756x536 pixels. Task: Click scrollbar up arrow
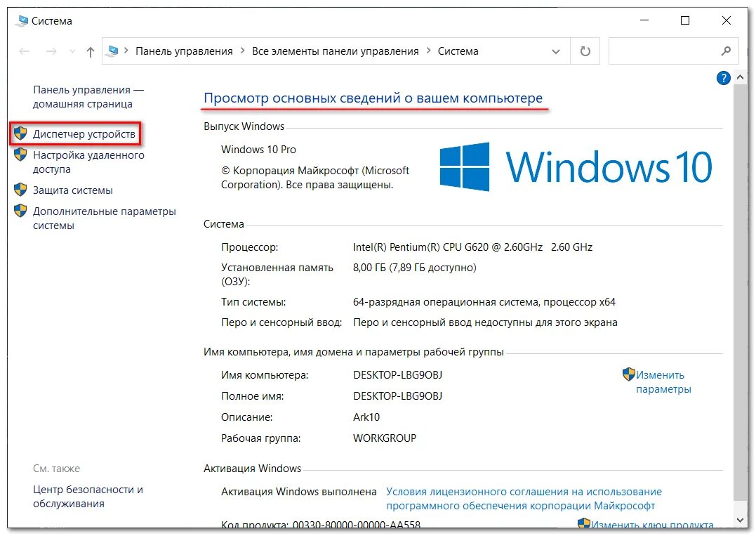pyautogui.click(x=741, y=78)
